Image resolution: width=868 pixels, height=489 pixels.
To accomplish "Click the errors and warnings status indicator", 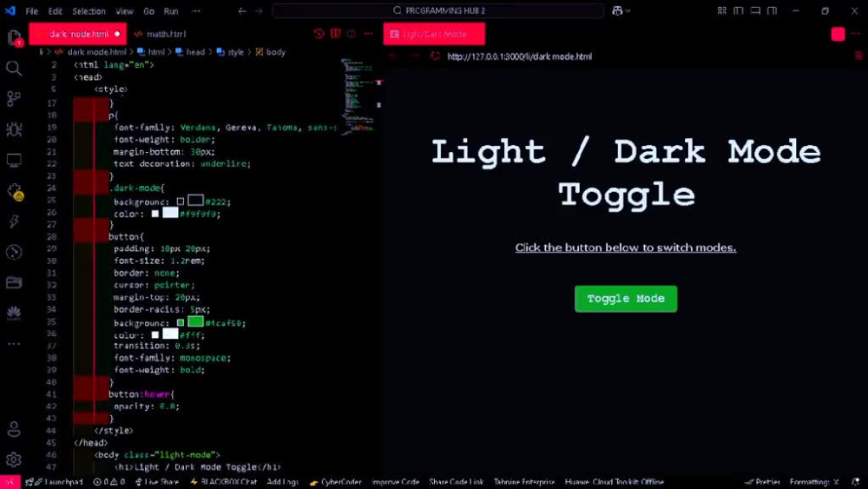I will click(x=109, y=482).
